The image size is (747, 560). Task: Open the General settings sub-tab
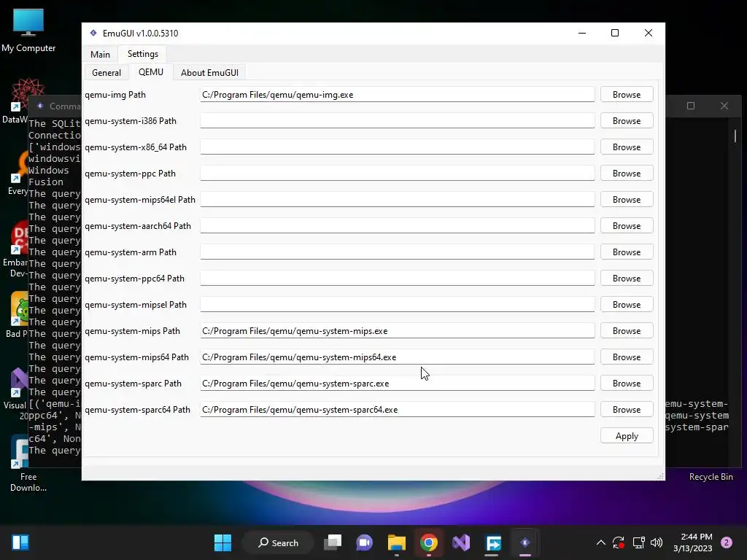pos(107,72)
